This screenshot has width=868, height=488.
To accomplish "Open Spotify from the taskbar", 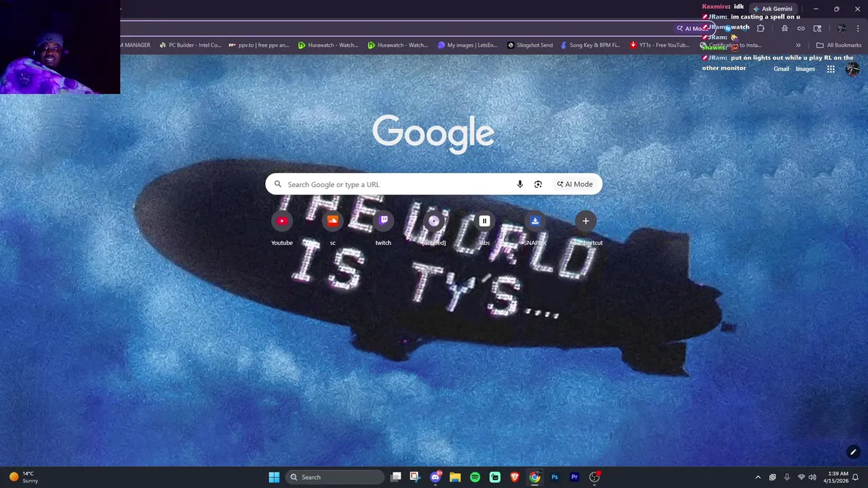I will click(x=475, y=477).
